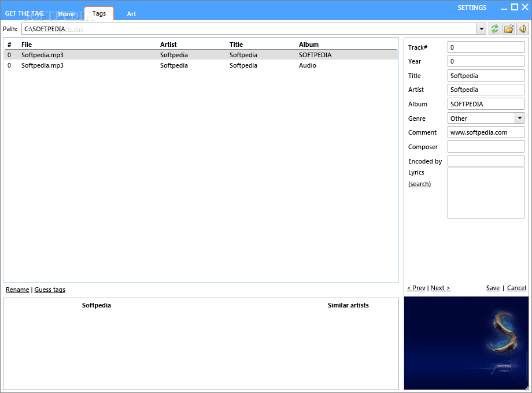Click the Softpedia artist heading in bottom panel
This screenshot has width=532, height=393.
coord(97,305)
